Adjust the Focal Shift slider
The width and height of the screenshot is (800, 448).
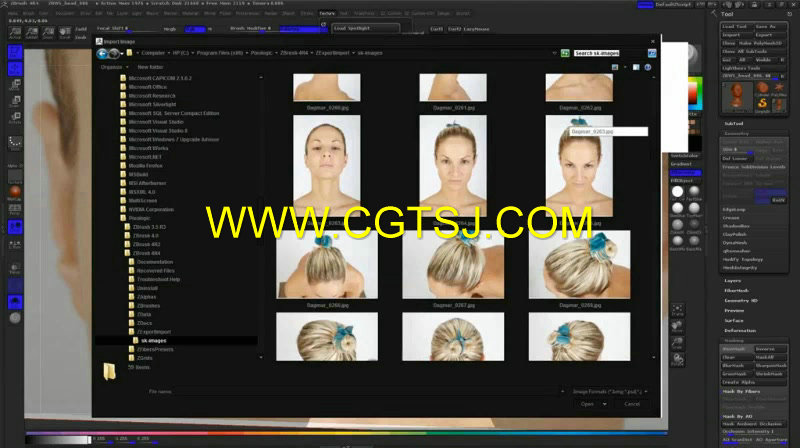tap(128, 29)
